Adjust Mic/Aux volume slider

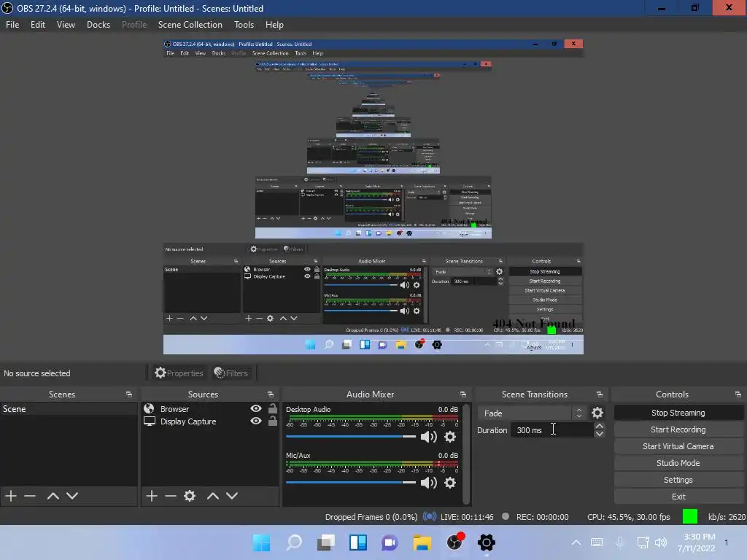tap(351, 483)
